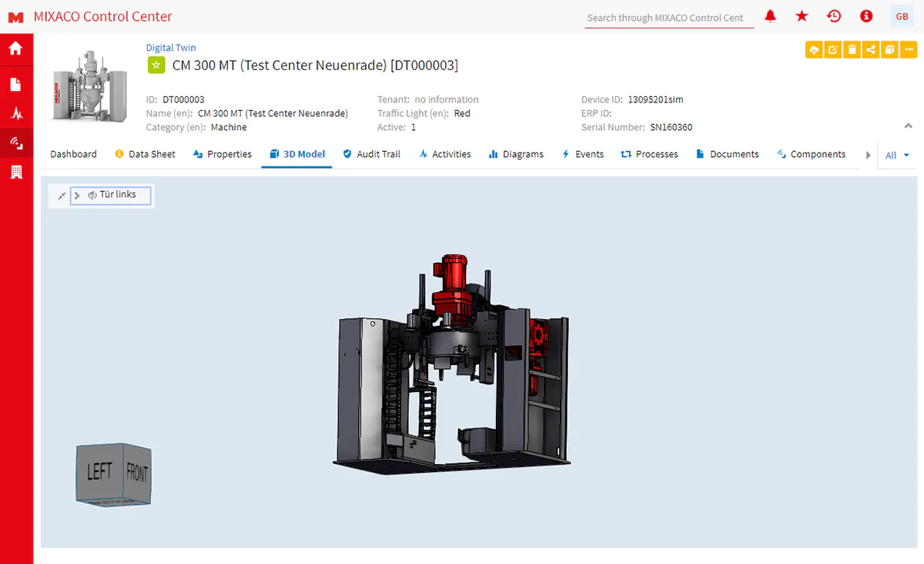
Task: Switch to the Audit Trail tab
Action: coord(372,154)
